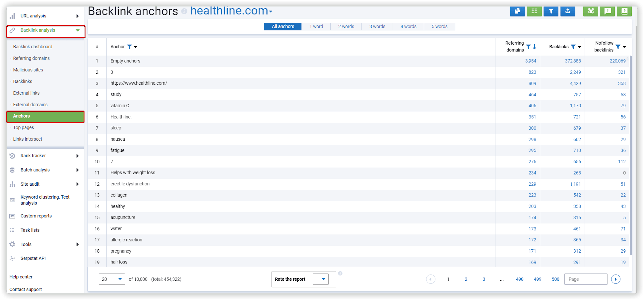Open Links intersect in sidebar
This screenshot has height=300, width=644.
click(28, 139)
